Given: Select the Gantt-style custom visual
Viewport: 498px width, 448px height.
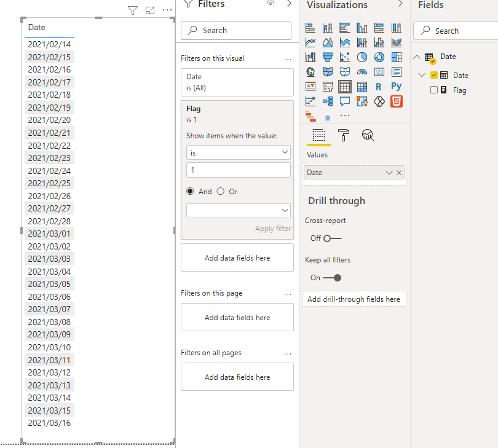Looking at the screenshot, I should pos(310,116).
